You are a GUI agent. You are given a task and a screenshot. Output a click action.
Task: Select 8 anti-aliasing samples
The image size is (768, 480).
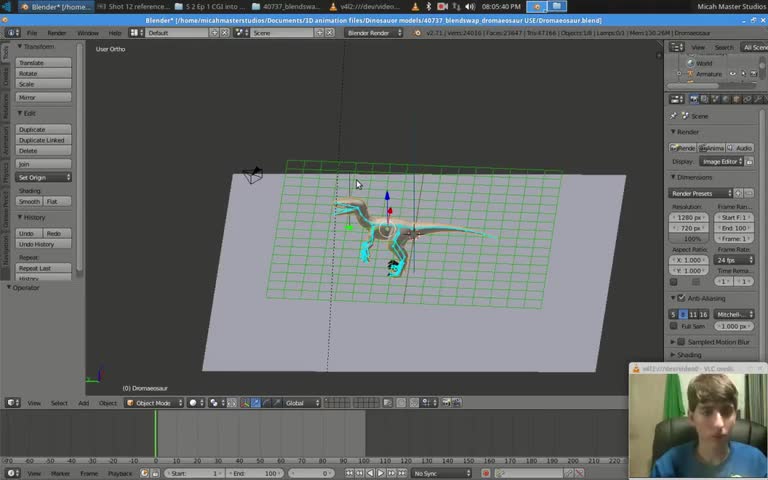[x=683, y=314]
